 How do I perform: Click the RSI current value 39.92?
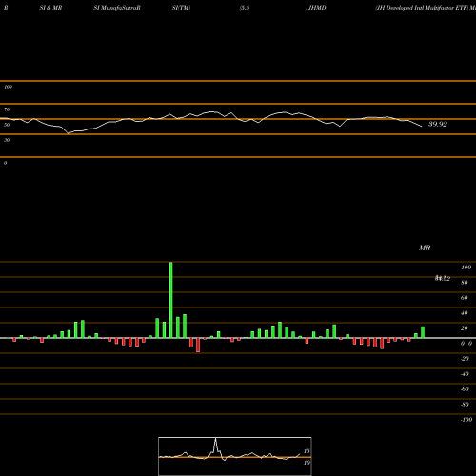[x=438, y=124]
